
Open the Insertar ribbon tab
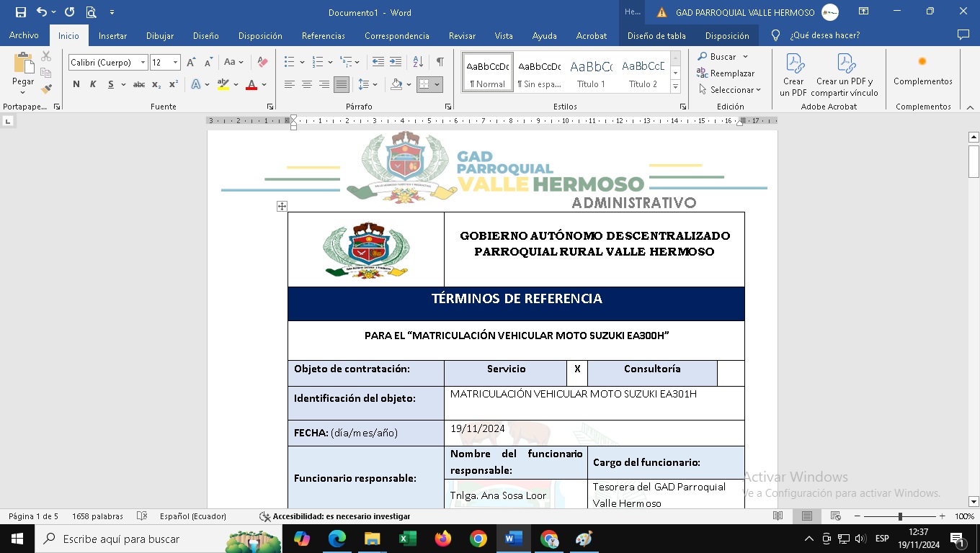click(x=112, y=35)
